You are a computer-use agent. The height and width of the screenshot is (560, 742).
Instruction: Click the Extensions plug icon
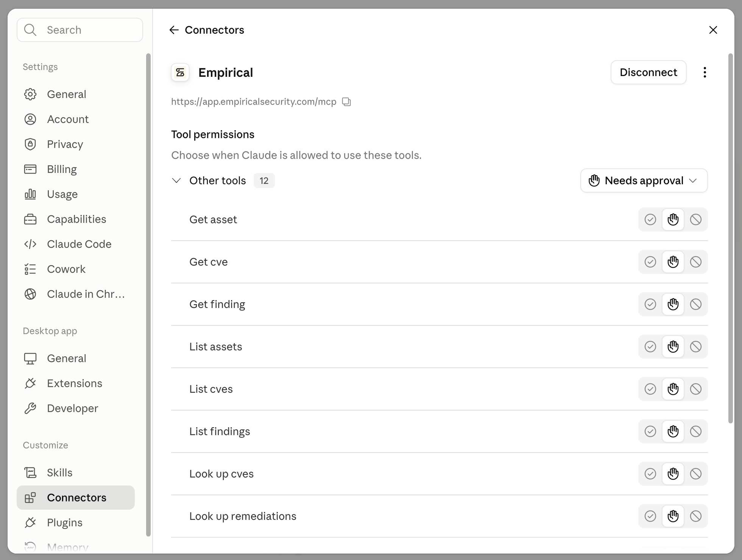(x=30, y=383)
